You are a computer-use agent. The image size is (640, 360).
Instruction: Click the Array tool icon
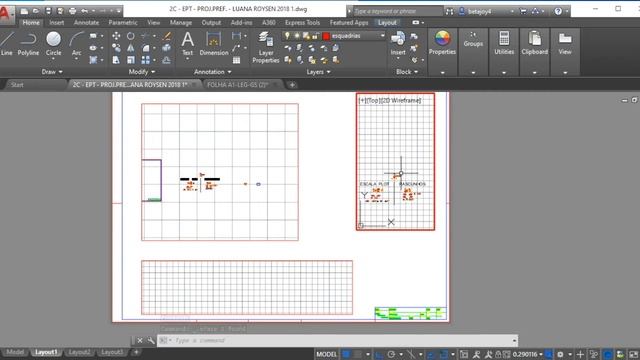(146, 60)
